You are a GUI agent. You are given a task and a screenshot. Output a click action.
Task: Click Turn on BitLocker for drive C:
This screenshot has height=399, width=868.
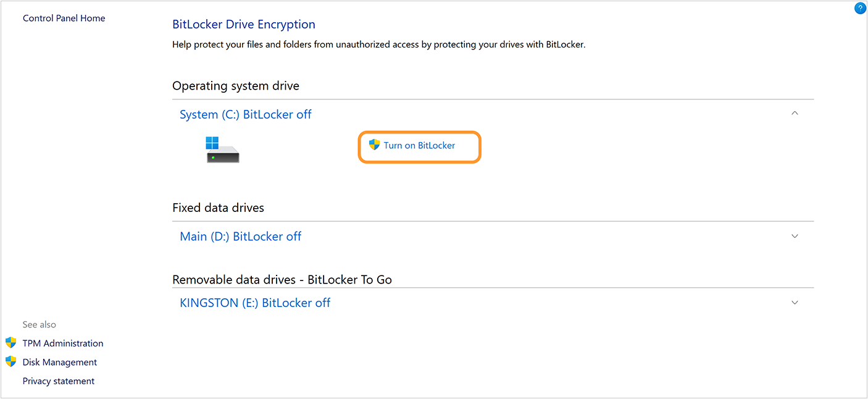point(419,146)
